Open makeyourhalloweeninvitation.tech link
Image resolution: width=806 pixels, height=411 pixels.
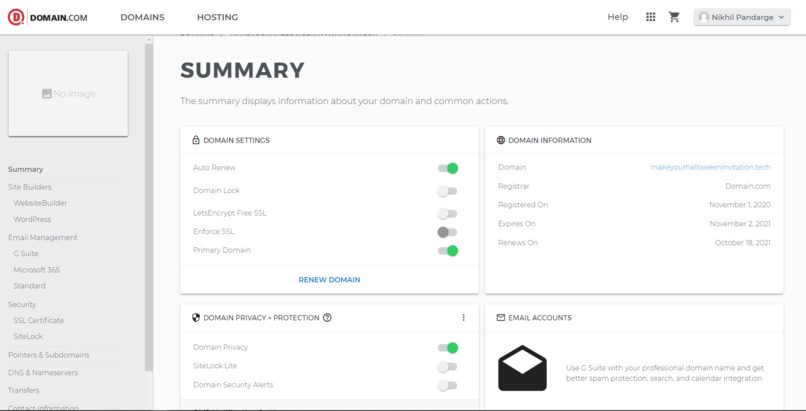710,167
